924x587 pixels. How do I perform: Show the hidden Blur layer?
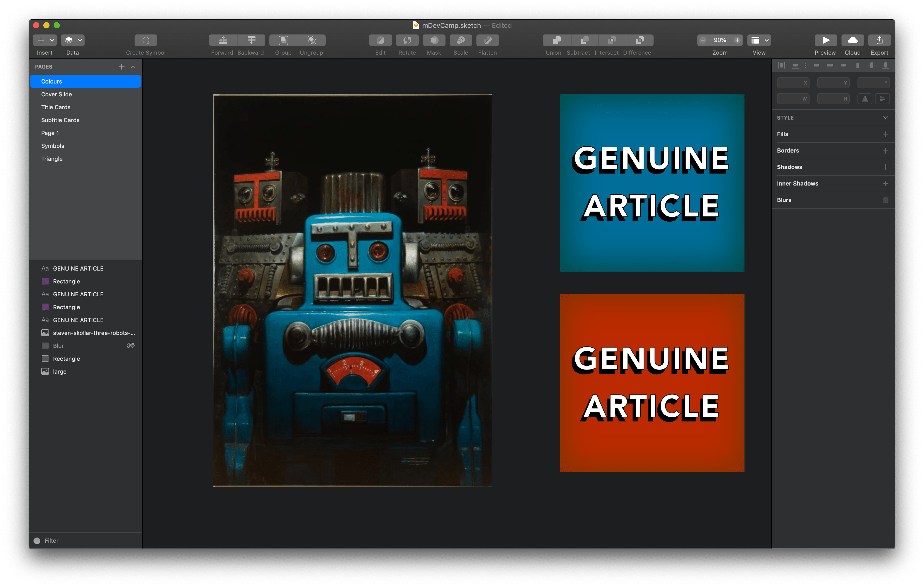(130, 346)
